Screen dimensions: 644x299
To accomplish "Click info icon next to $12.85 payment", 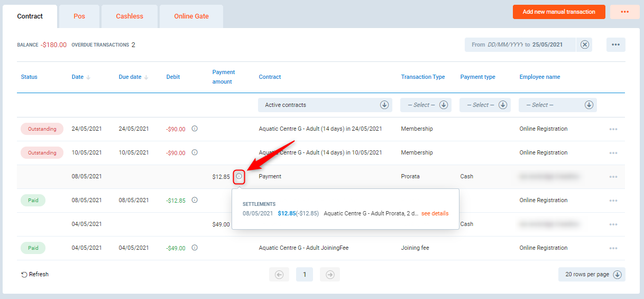I will (239, 176).
